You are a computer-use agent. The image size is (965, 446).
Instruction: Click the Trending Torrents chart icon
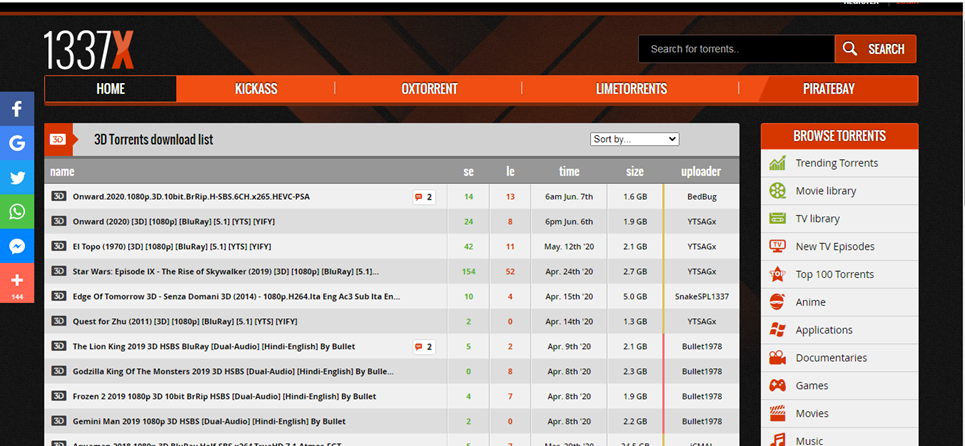[x=778, y=163]
